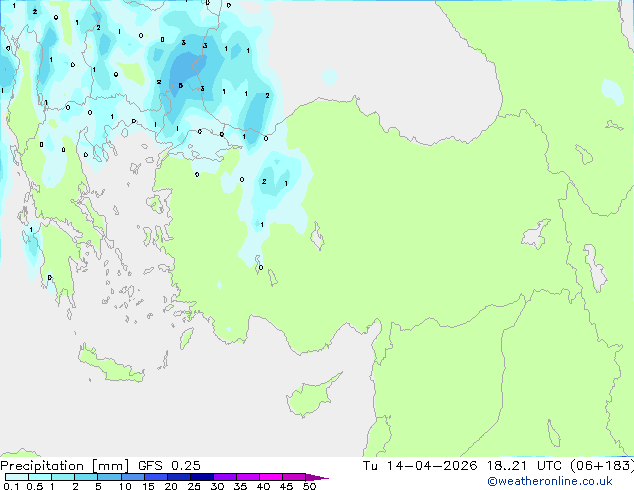Click the legend label '15'
The image size is (634, 490).
[148, 486]
